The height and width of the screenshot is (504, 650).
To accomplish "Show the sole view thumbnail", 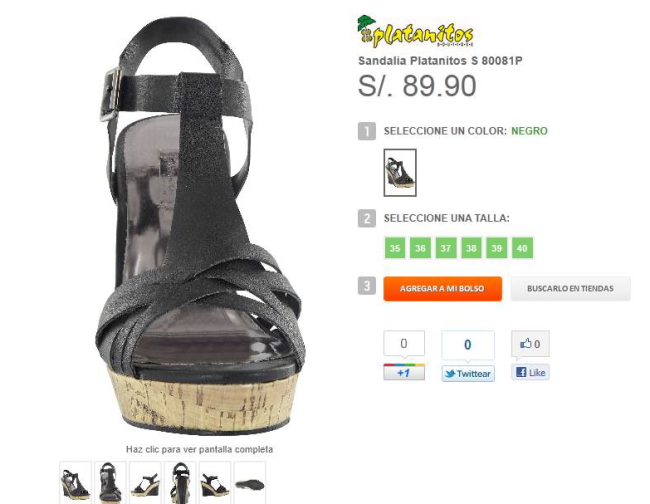I will pyautogui.click(x=250, y=483).
